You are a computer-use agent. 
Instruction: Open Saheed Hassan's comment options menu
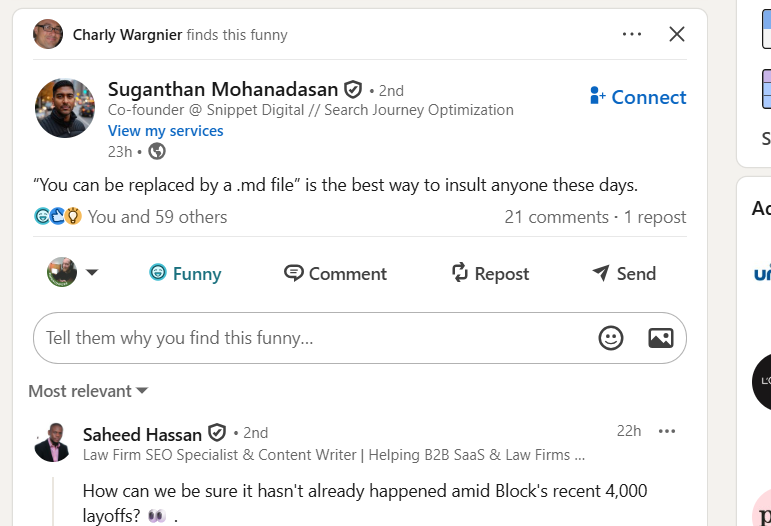pyautogui.click(x=667, y=431)
